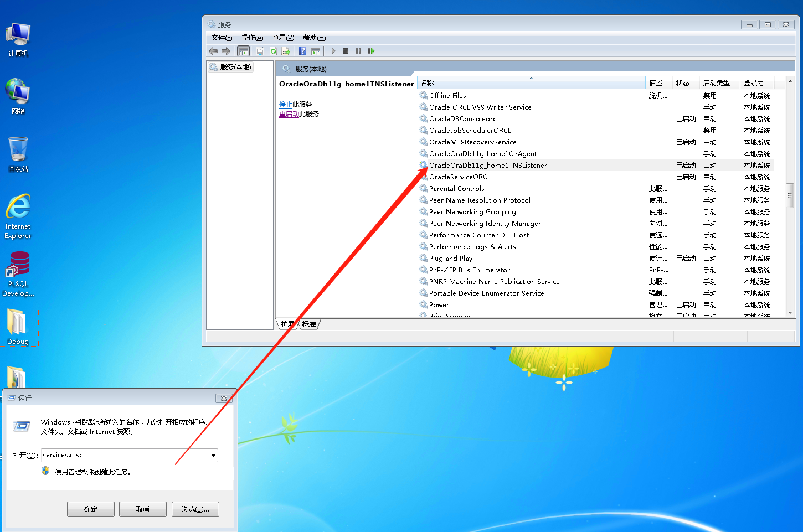Open the 查看(V) menu
The height and width of the screenshot is (532, 803).
pyautogui.click(x=283, y=38)
